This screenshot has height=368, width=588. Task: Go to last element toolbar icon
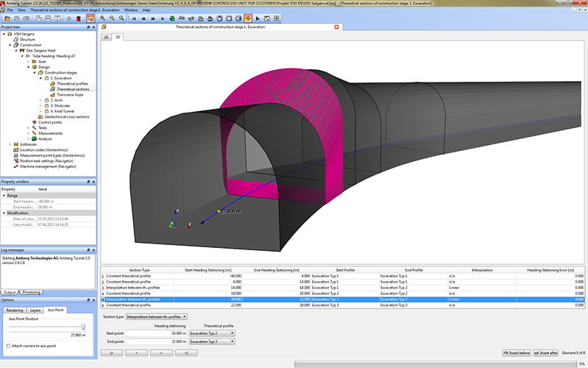click(162, 18)
